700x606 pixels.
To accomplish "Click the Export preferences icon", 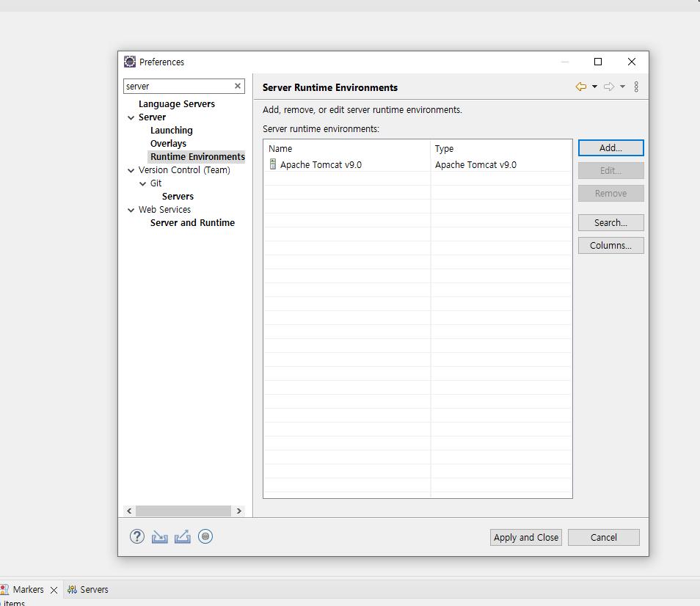I will pyautogui.click(x=182, y=537).
